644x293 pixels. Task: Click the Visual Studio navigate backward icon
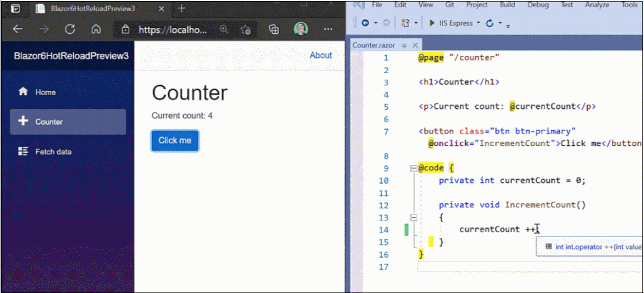tap(365, 23)
